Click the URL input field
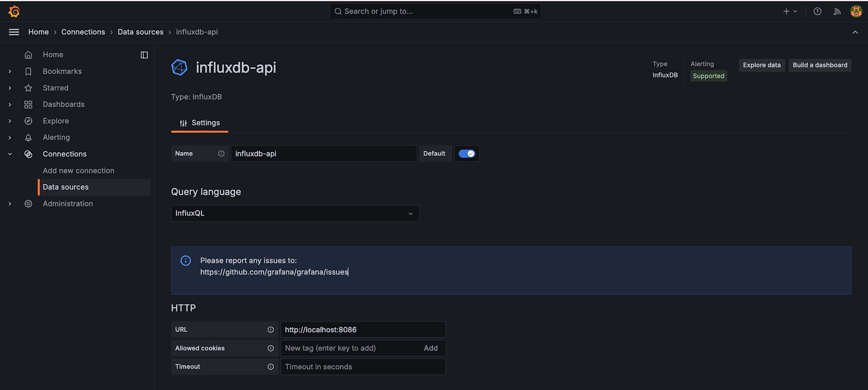868x390 pixels. click(363, 330)
